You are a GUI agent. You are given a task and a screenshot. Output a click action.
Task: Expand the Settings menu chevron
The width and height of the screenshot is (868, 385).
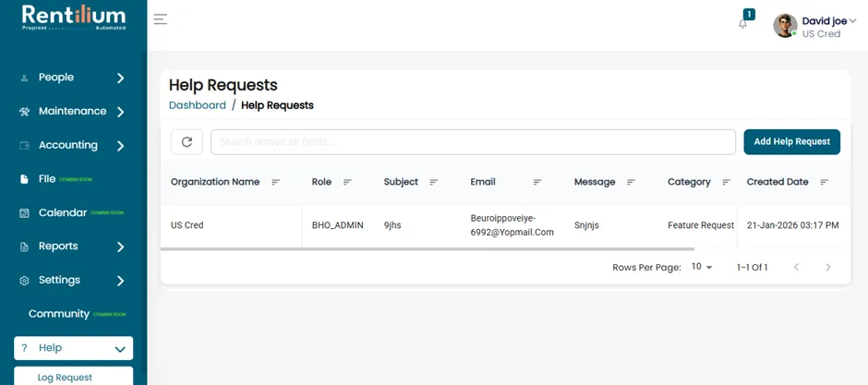pos(121,281)
